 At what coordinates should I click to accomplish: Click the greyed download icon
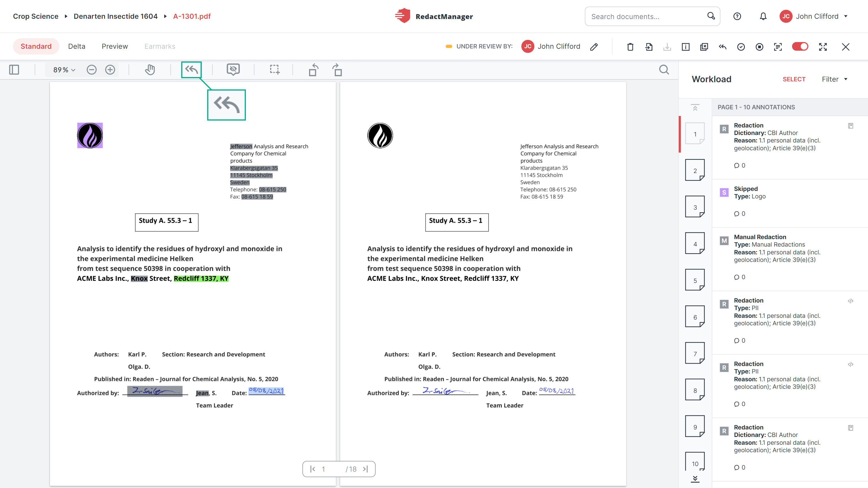coord(667,46)
